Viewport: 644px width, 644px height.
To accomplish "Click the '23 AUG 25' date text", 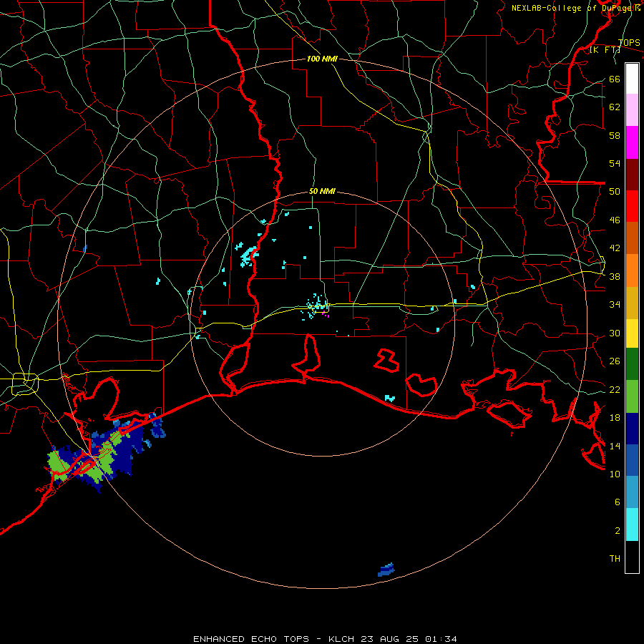I will 390,639.
